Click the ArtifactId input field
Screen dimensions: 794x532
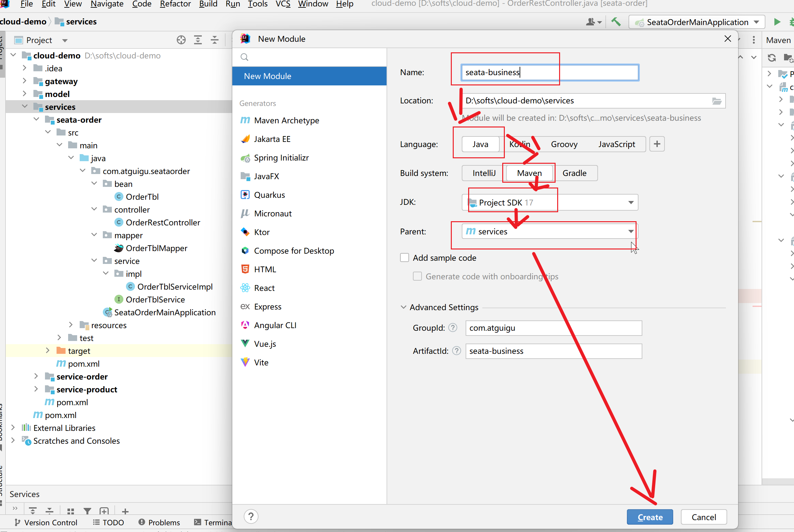554,351
